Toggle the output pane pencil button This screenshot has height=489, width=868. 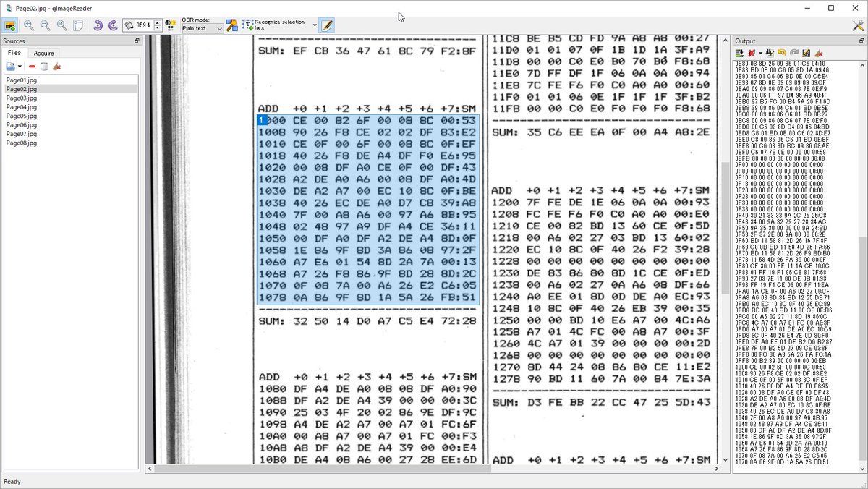[x=327, y=25]
